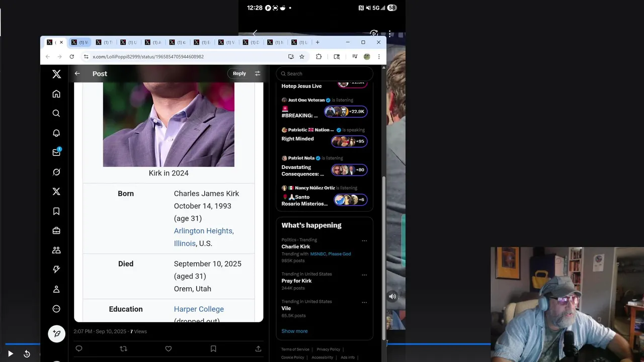The image size is (644, 362).
Task: Open reply filter settings icon beside Reply
Action: pos(258,73)
